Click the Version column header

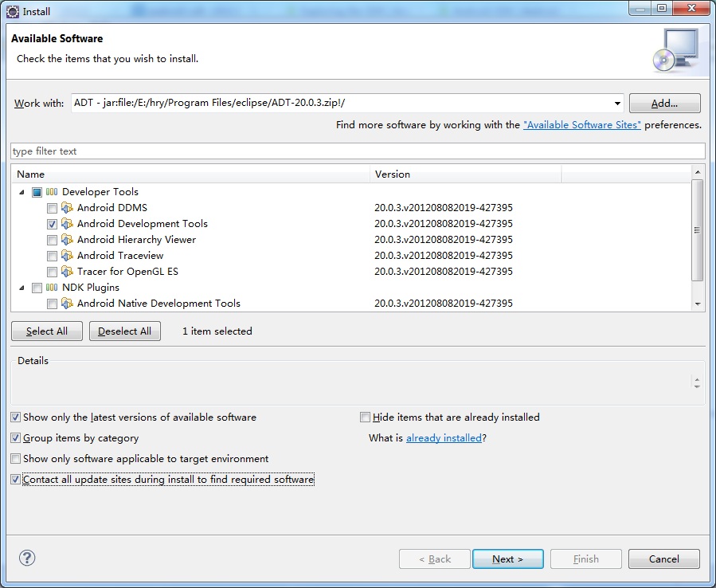[x=465, y=174]
